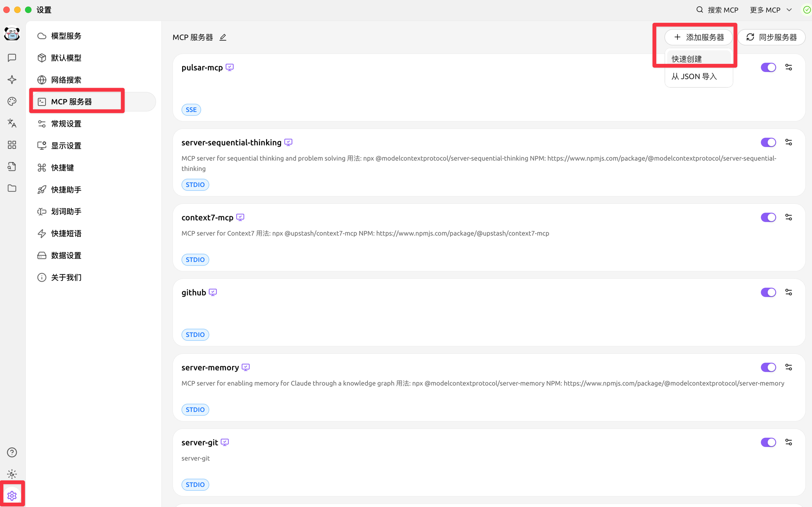Turn off the server-git toggle
This screenshot has width=812, height=507.
[x=768, y=442]
